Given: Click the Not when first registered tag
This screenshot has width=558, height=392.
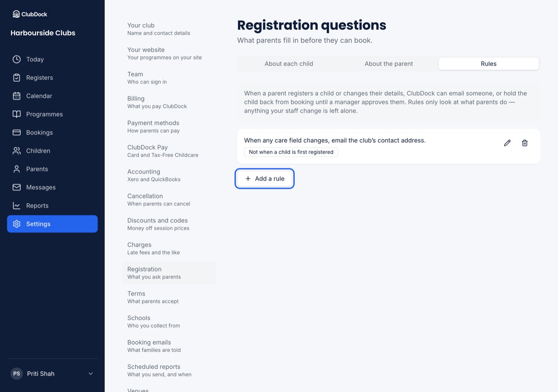Looking at the screenshot, I should [291, 152].
